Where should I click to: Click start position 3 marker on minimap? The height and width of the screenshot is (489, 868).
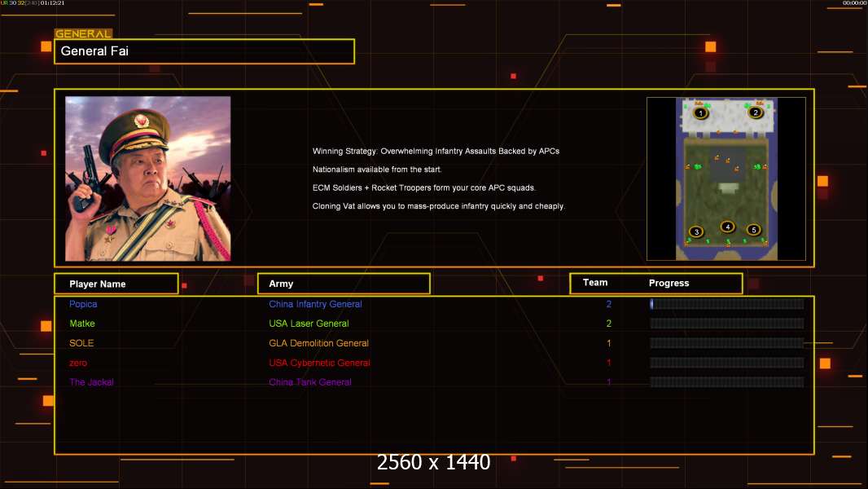coord(696,231)
